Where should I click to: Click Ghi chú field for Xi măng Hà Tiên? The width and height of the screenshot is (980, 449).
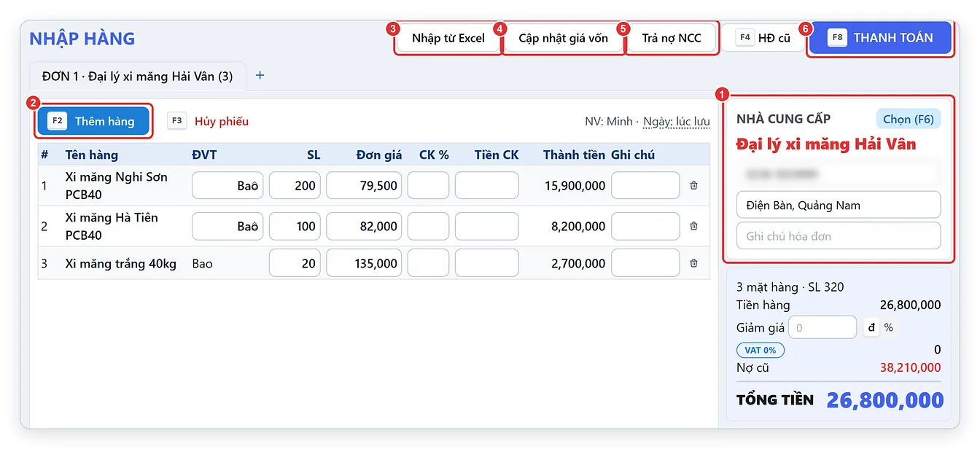(x=645, y=227)
